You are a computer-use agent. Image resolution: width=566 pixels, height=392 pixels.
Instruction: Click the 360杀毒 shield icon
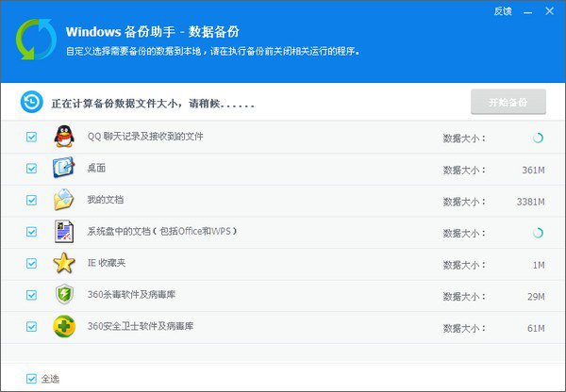pos(64,294)
